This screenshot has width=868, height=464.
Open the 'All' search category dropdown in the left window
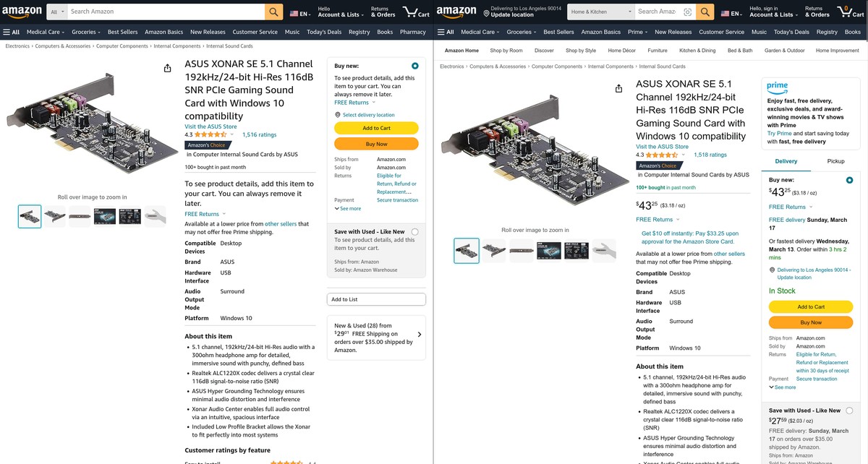point(57,12)
